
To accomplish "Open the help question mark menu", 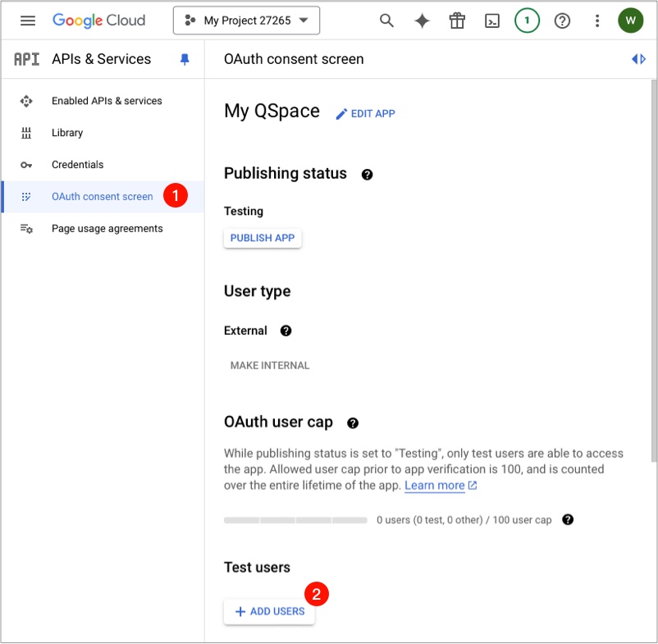I will pos(562,21).
